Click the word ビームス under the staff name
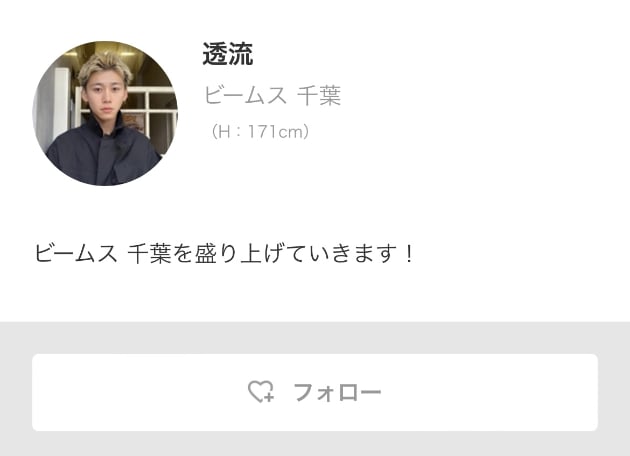The image size is (630, 456). pos(245,96)
